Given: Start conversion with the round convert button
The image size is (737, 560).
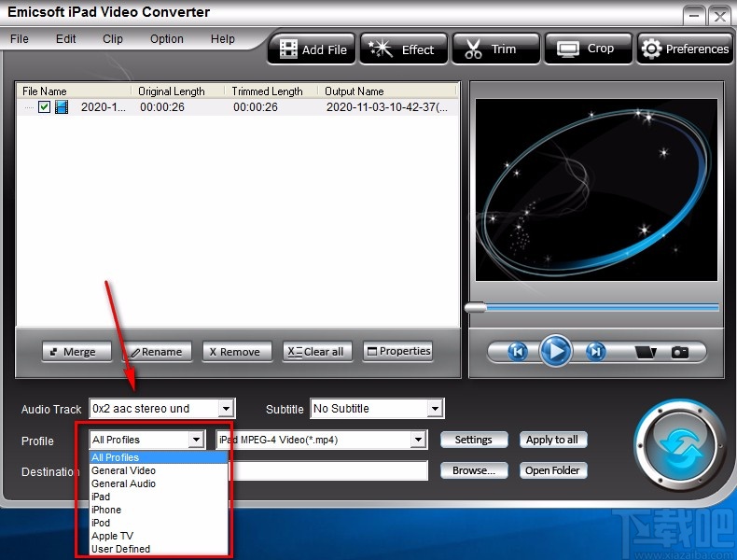Looking at the screenshot, I should [x=680, y=444].
